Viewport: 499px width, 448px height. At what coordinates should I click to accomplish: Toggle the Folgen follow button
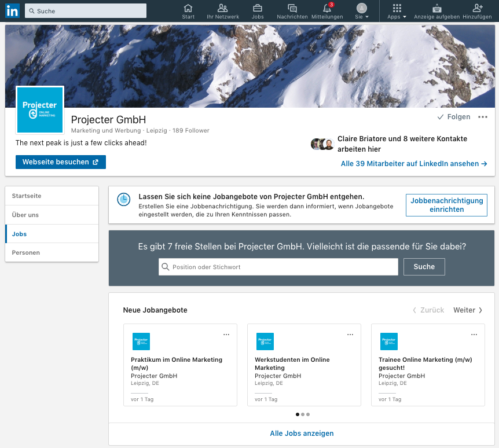pyautogui.click(x=453, y=117)
